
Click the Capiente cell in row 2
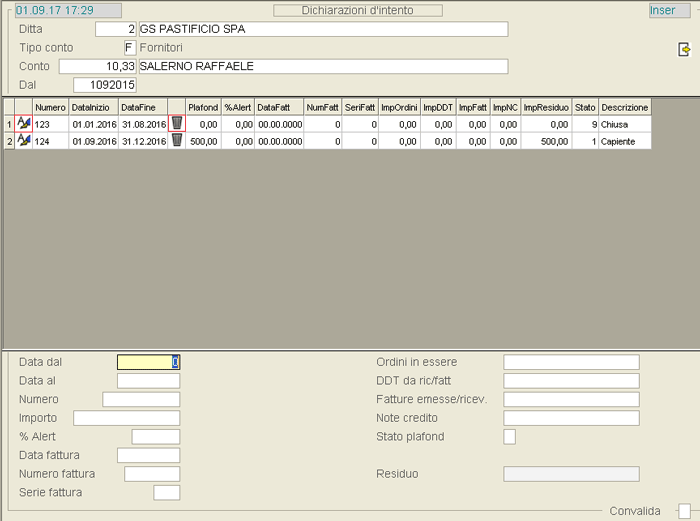point(624,141)
